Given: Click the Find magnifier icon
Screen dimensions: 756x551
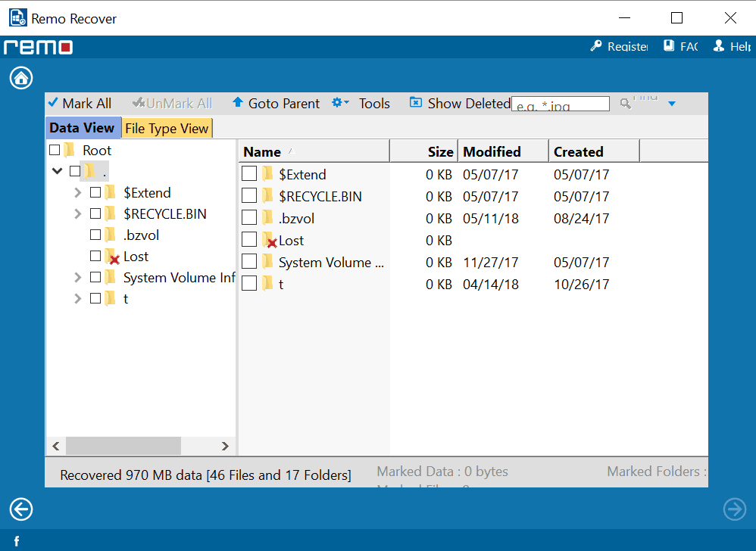Looking at the screenshot, I should [x=626, y=103].
